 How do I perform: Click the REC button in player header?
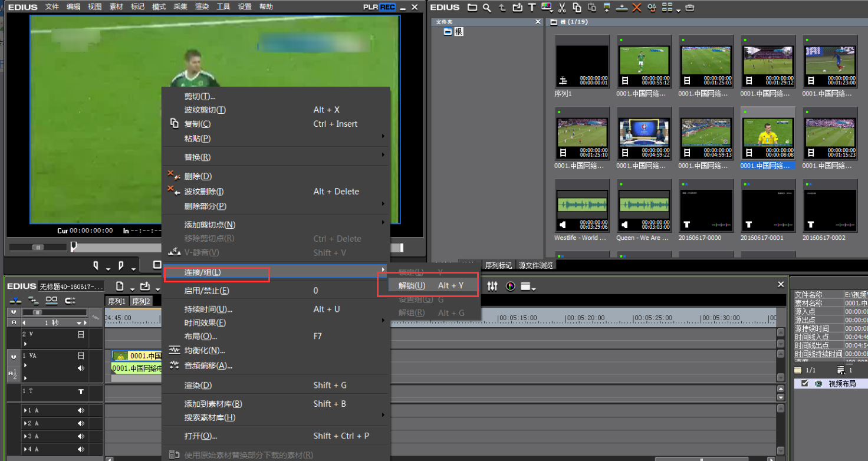(x=387, y=7)
